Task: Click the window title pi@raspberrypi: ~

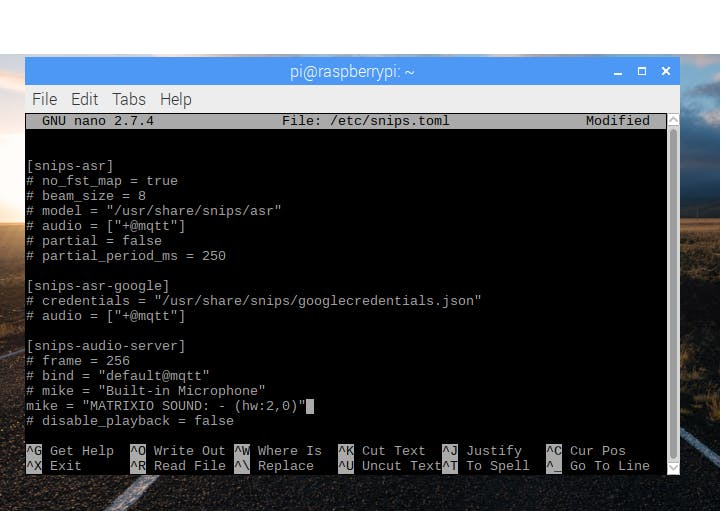Action: [352, 72]
